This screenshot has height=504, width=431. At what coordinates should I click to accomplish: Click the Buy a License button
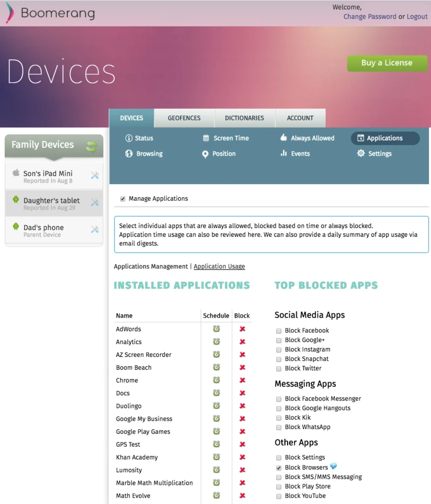pos(387,63)
